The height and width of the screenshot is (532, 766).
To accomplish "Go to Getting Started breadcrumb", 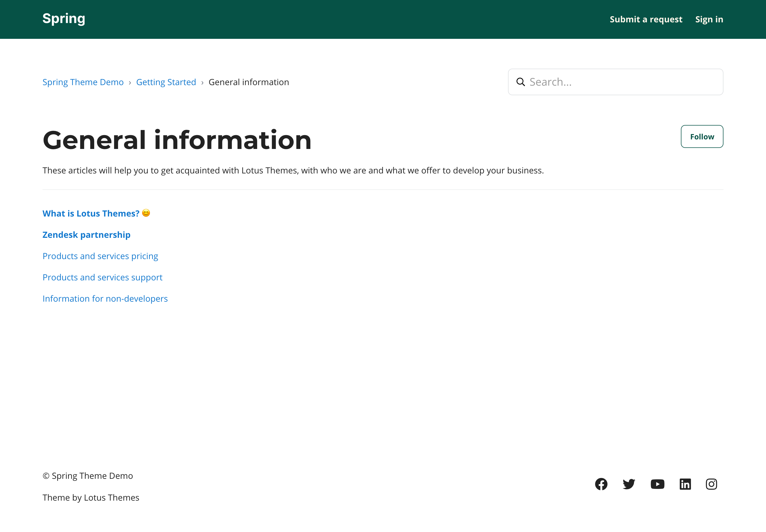I will tap(166, 82).
